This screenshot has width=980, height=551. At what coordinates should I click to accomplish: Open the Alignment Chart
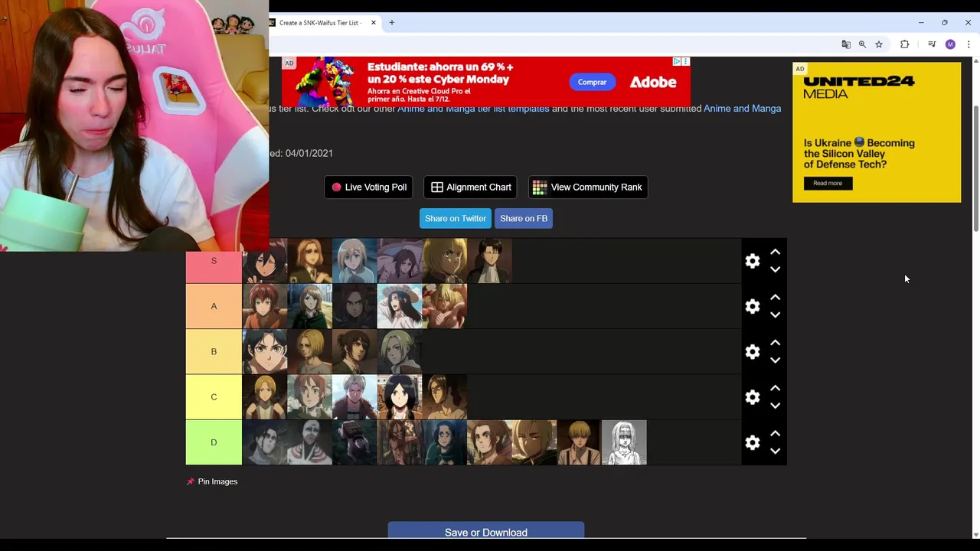[x=471, y=187]
